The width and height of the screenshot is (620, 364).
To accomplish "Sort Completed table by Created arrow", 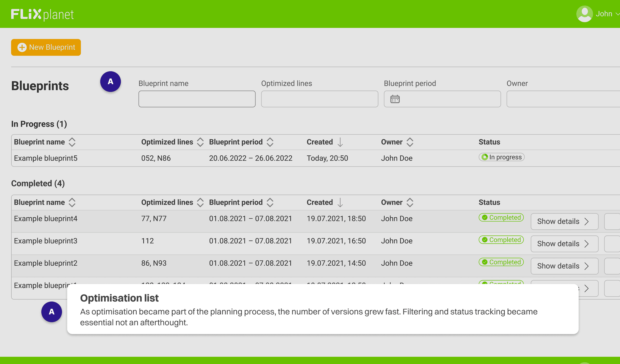I will (340, 202).
